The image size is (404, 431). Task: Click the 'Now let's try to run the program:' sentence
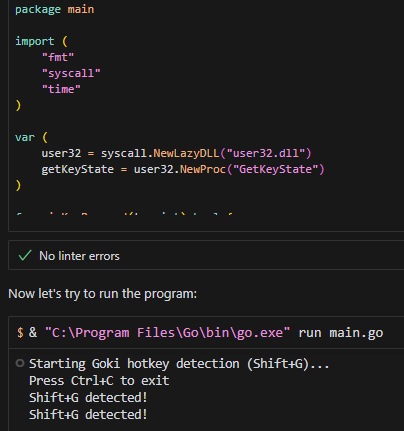(102, 294)
